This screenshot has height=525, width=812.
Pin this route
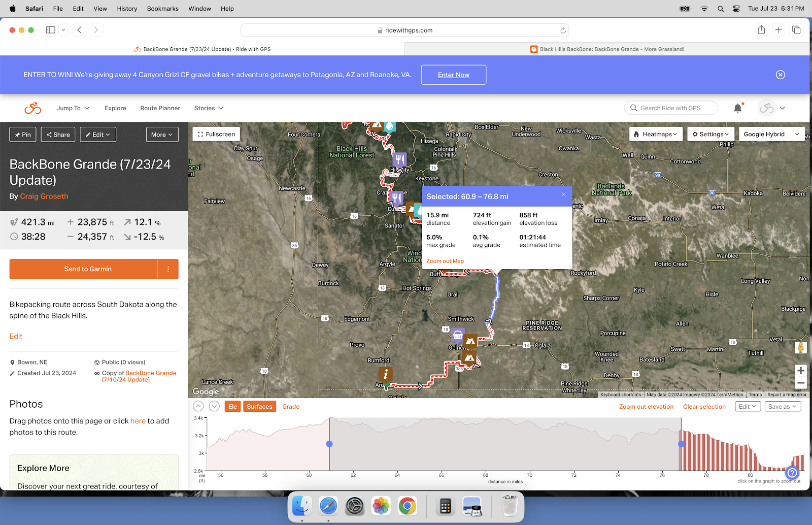pyautogui.click(x=23, y=135)
